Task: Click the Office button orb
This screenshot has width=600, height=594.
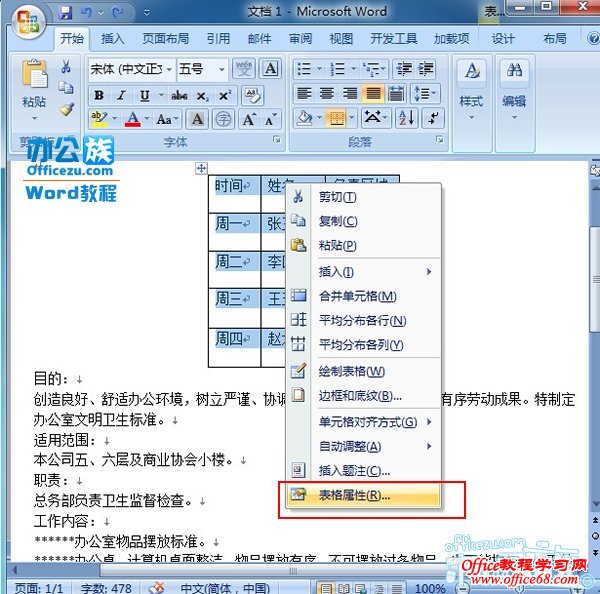Action: point(29,21)
